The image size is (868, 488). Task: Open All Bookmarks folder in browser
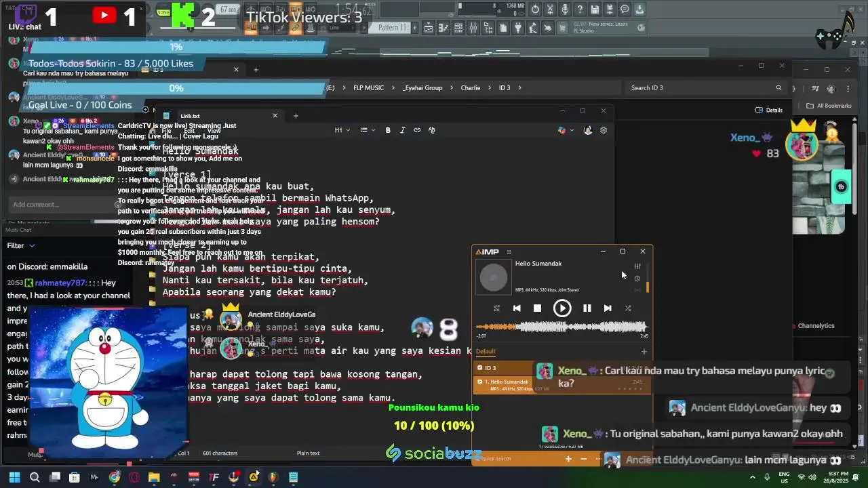point(829,106)
